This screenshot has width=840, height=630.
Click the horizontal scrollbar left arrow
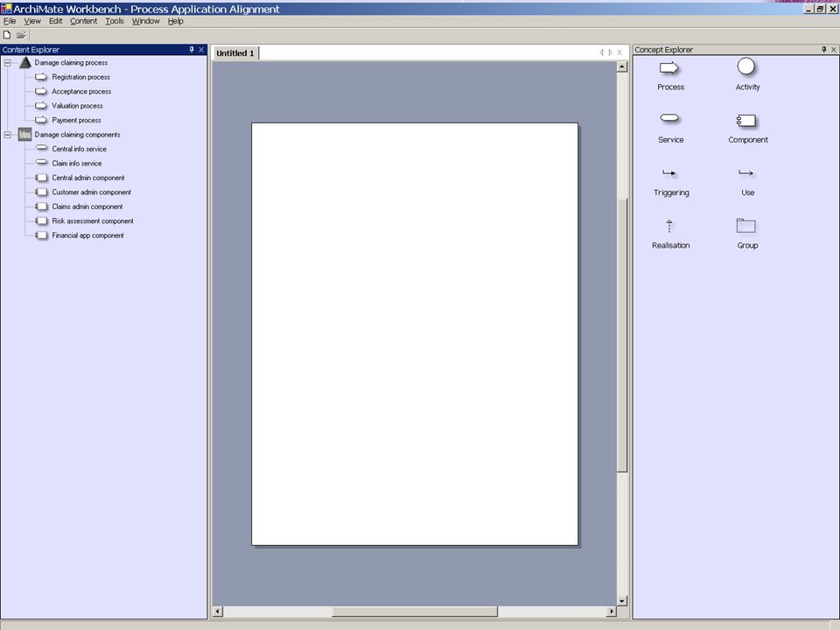[218, 612]
